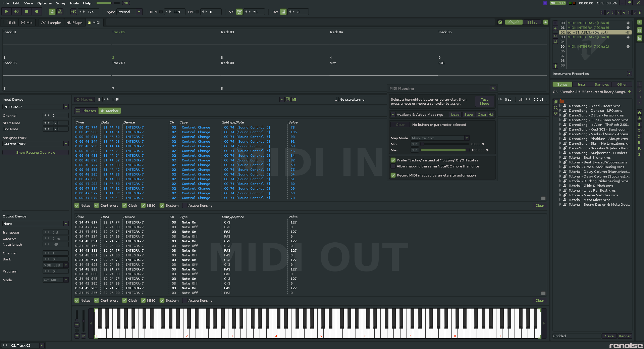The image size is (644, 349).
Task: Click the Record button in transport
Action: tap(37, 12)
